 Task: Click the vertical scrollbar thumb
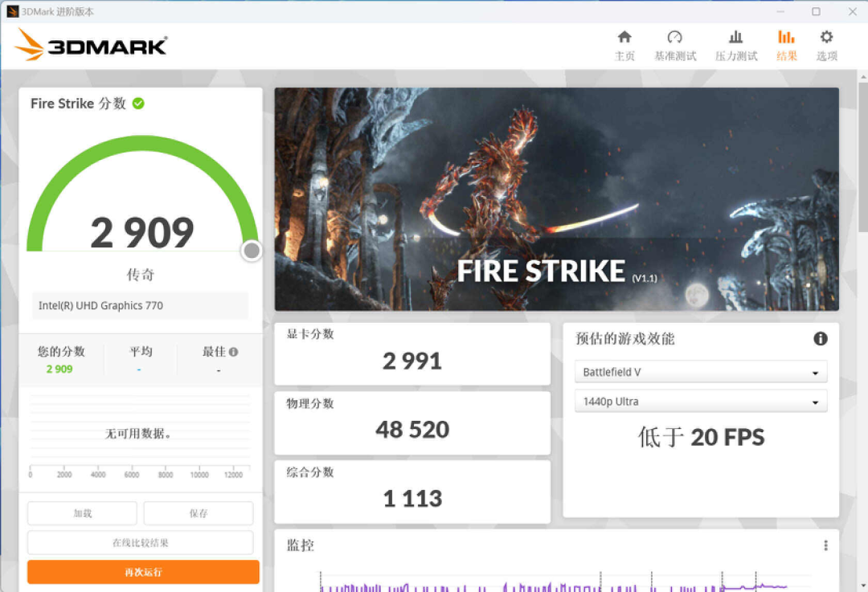click(862, 157)
